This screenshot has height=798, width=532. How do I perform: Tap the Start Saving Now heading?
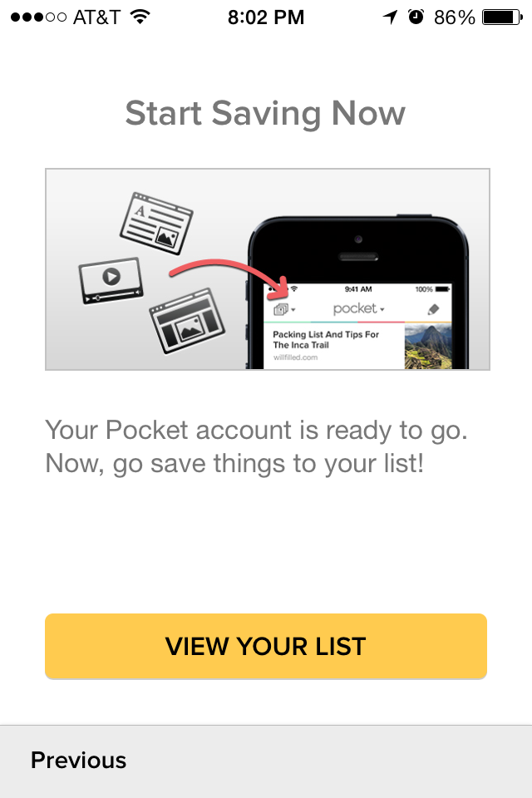pyautogui.click(x=265, y=114)
